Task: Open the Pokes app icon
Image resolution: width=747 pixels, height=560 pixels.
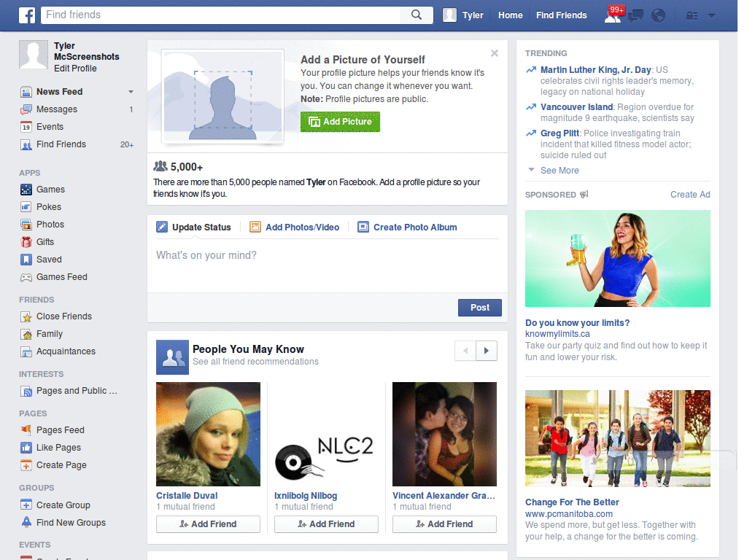Action: (x=26, y=207)
